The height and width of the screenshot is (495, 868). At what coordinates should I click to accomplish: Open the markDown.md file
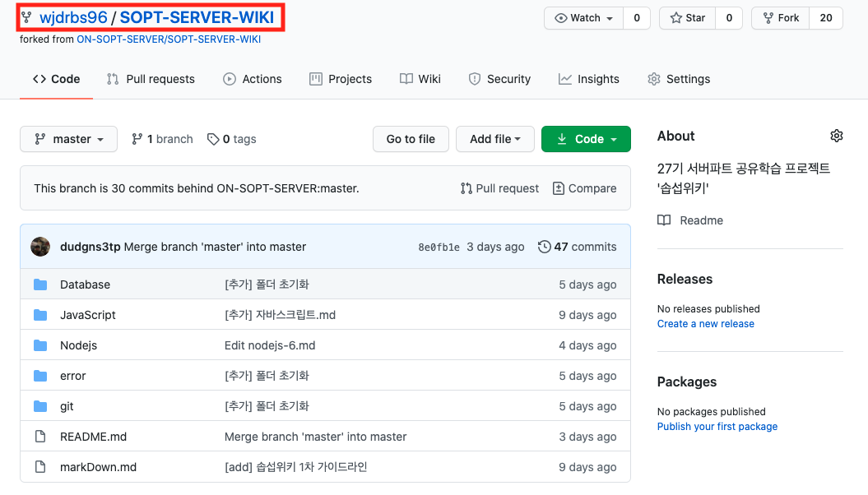(x=99, y=467)
